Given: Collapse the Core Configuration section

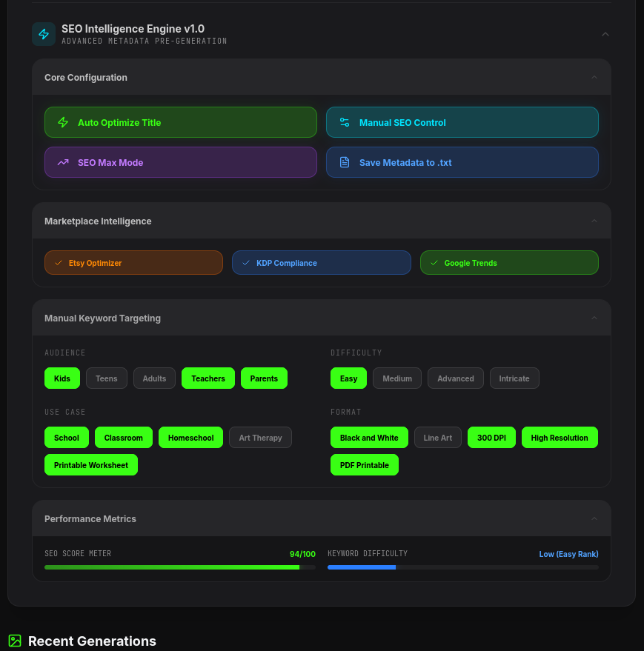Looking at the screenshot, I should coord(594,77).
